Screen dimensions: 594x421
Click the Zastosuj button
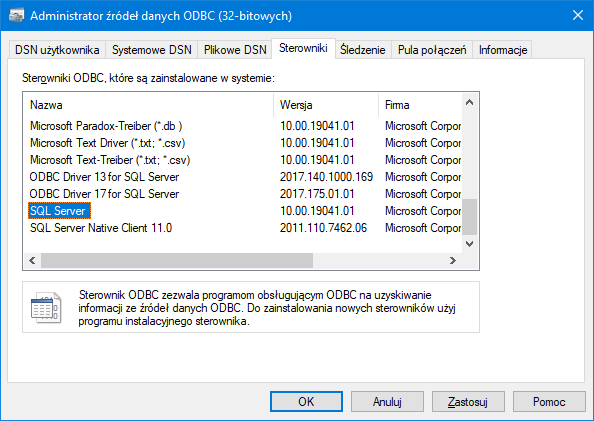pyautogui.click(x=468, y=401)
